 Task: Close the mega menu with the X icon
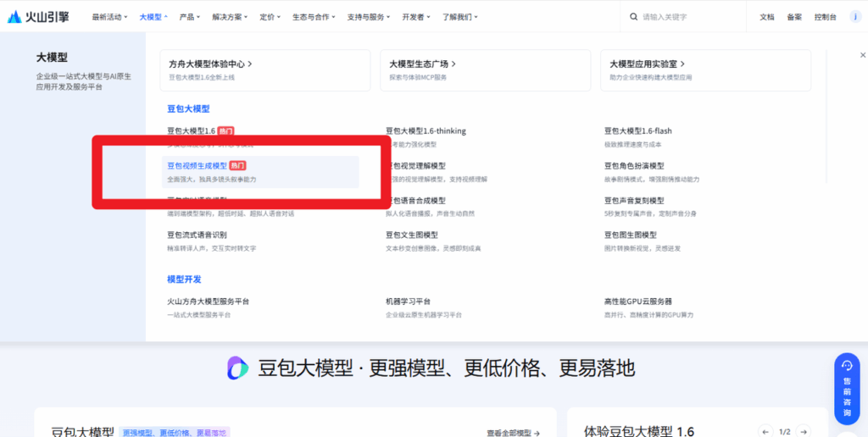pos(863,55)
